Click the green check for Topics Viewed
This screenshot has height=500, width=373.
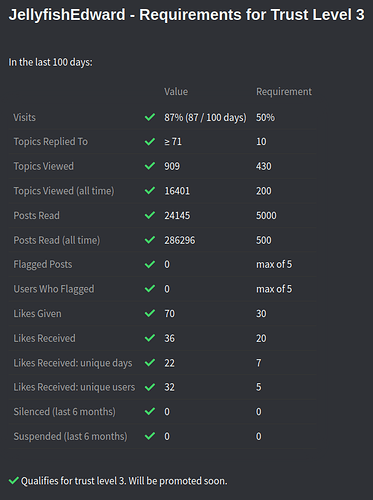(x=150, y=166)
